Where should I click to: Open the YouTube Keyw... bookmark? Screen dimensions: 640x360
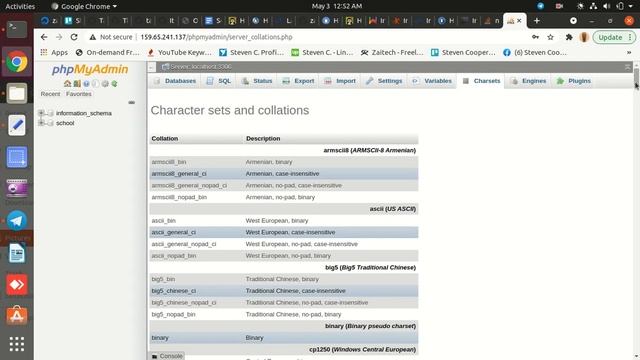[x=180, y=52]
